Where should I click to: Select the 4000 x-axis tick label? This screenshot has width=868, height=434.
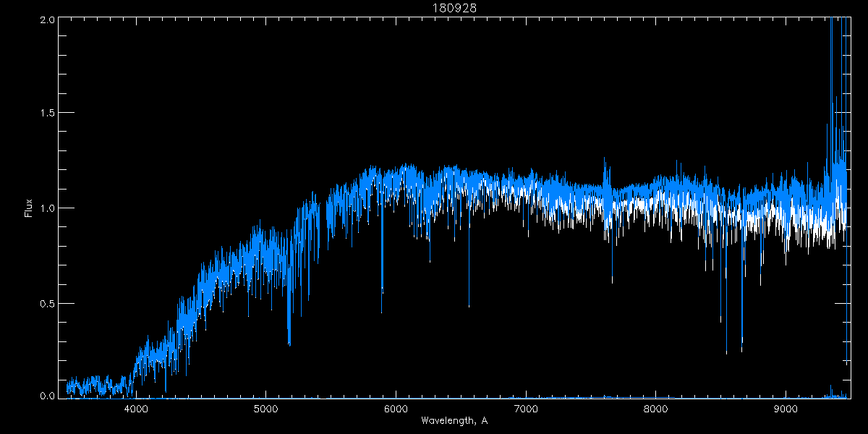tap(135, 409)
